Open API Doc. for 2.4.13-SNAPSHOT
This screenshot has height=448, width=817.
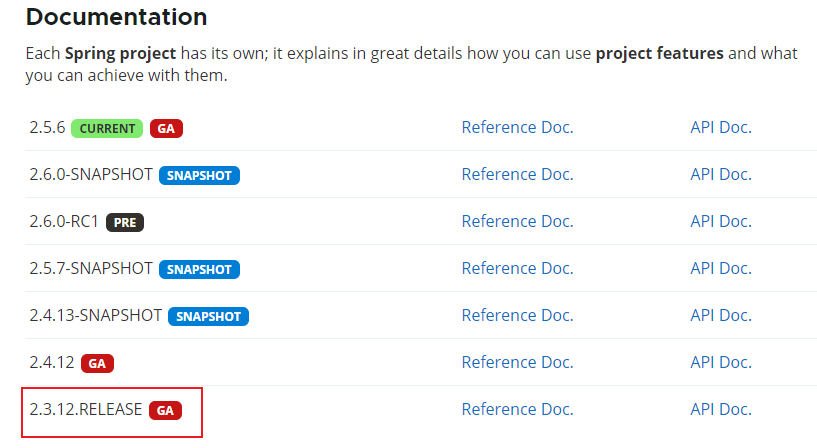click(721, 315)
